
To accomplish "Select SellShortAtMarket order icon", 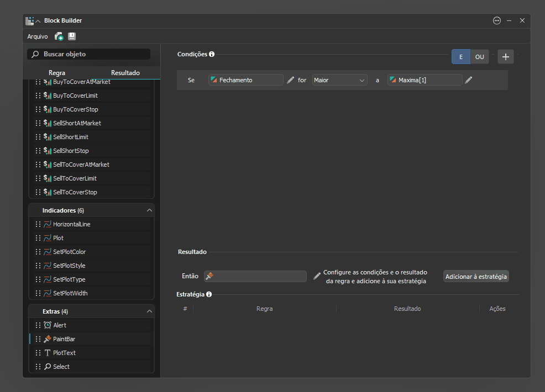I will click(48, 123).
